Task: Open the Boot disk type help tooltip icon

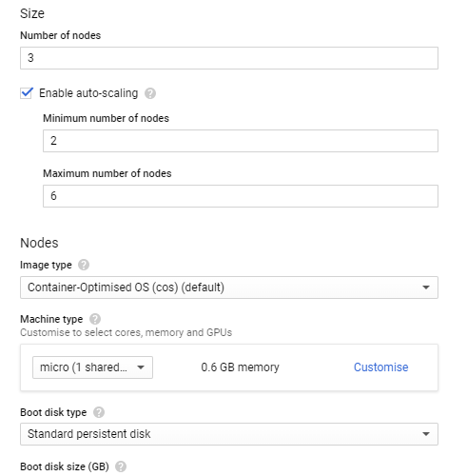Action: tap(99, 412)
